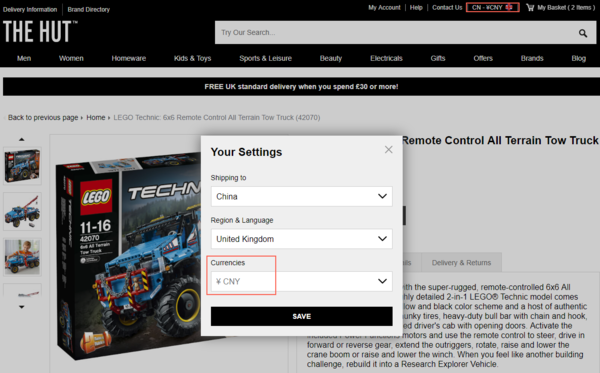This screenshot has height=373, width=600.
Task: Select the child playing with truck thumbnail
Action: (22, 257)
